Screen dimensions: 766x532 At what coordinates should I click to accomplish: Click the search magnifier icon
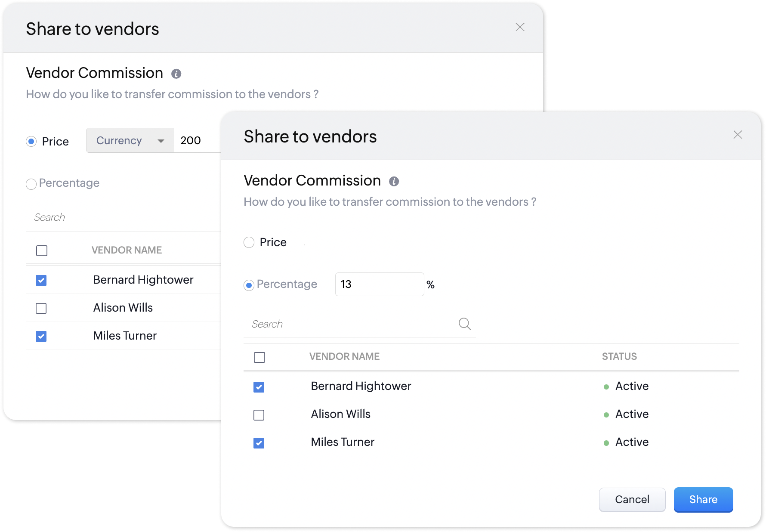(x=464, y=324)
